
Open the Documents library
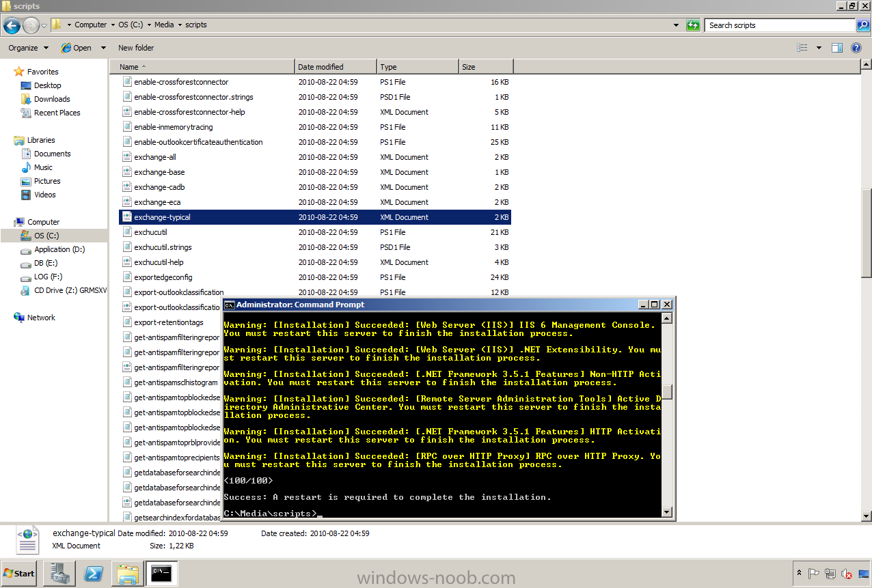(x=53, y=154)
